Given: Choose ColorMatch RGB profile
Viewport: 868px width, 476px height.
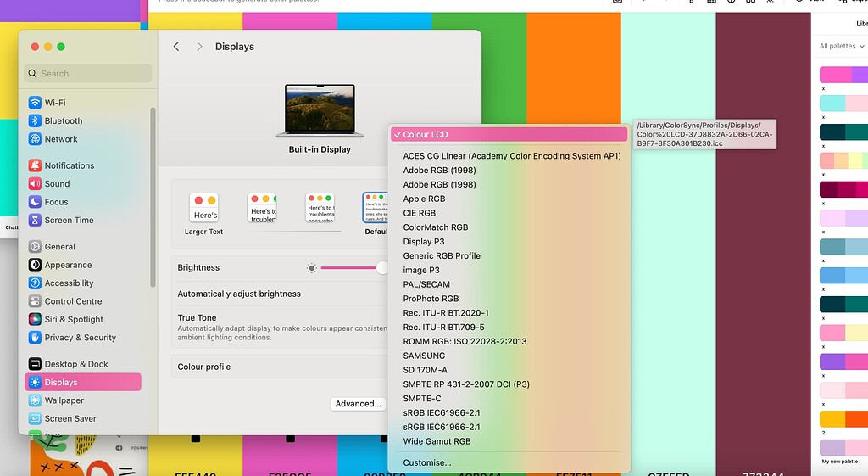Looking at the screenshot, I should (x=436, y=227).
